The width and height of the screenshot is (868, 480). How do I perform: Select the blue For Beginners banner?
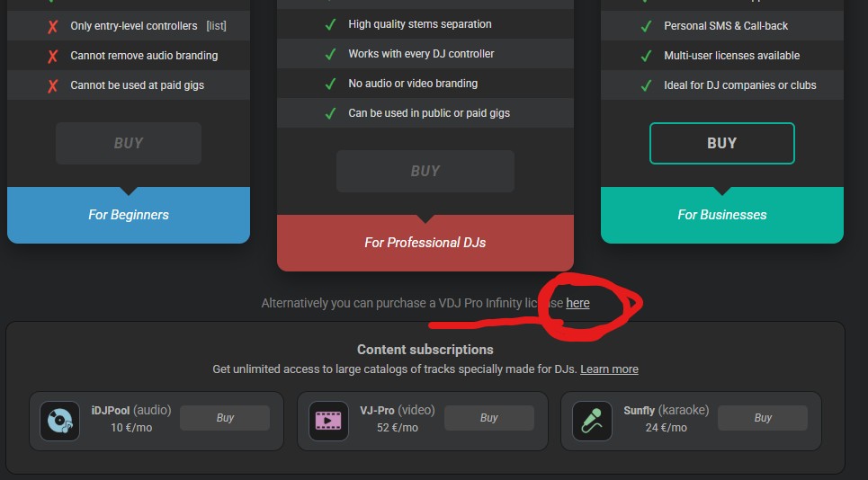point(129,215)
